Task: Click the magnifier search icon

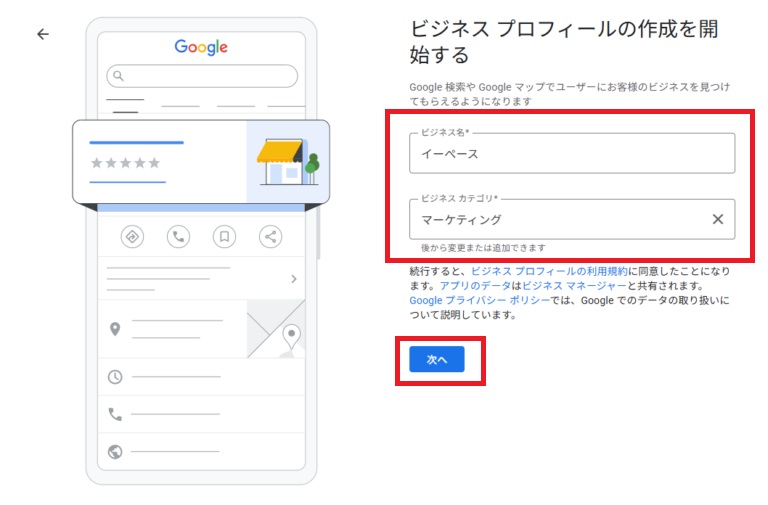Action: pos(118,75)
